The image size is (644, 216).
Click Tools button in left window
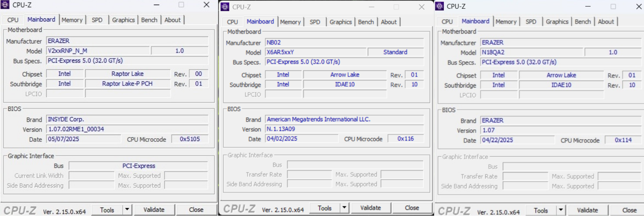click(107, 210)
